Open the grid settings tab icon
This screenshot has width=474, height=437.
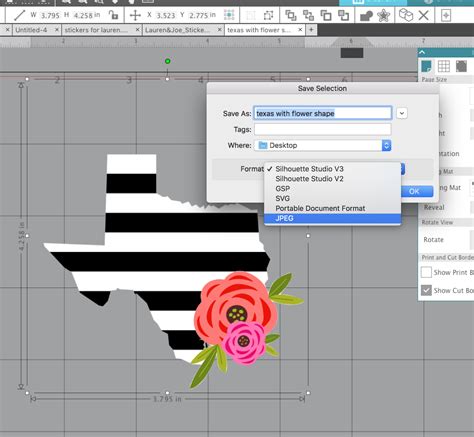click(x=444, y=66)
